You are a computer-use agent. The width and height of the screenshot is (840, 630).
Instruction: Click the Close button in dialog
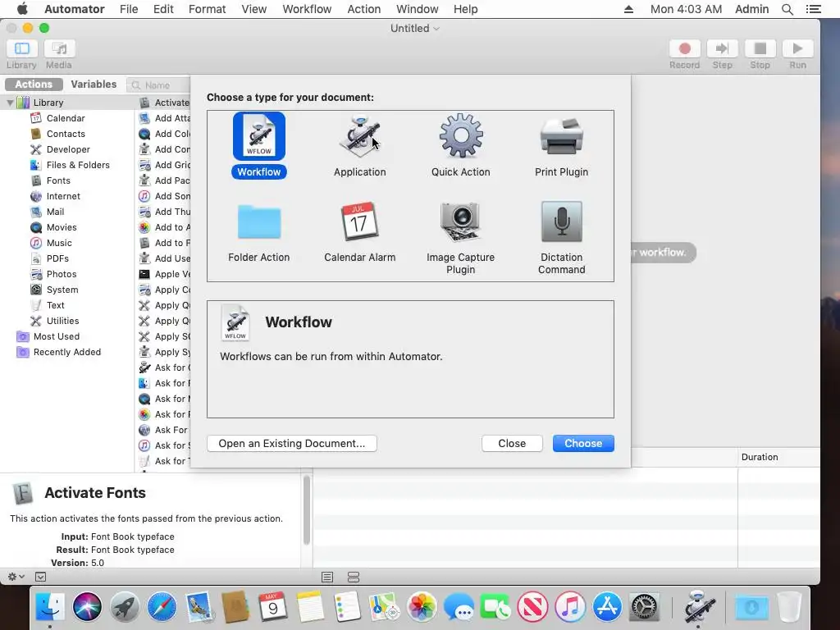[x=512, y=444]
